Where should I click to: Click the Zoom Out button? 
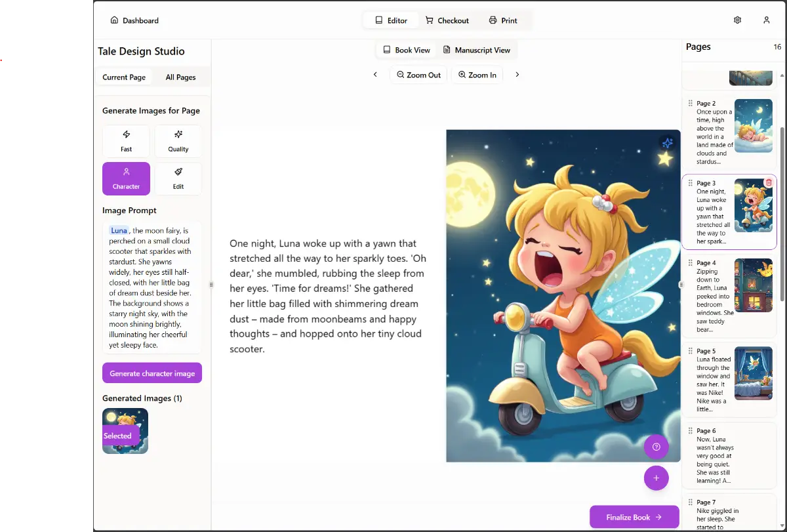(418, 75)
